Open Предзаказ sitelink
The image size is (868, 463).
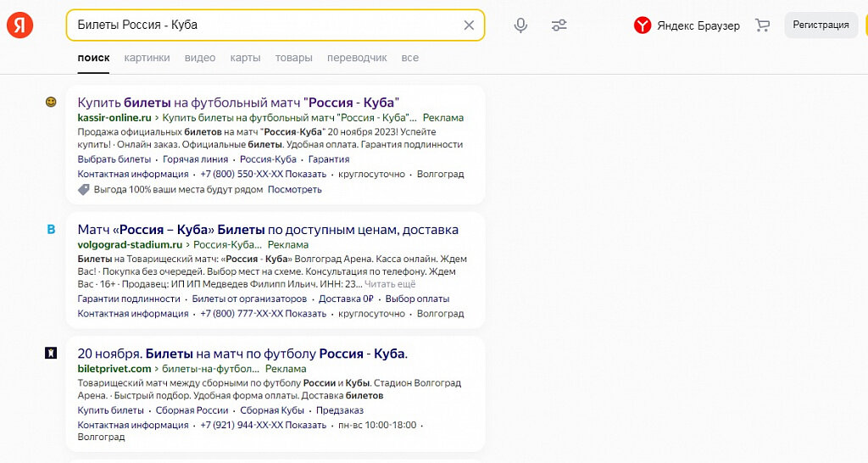(x=340, y=410)
